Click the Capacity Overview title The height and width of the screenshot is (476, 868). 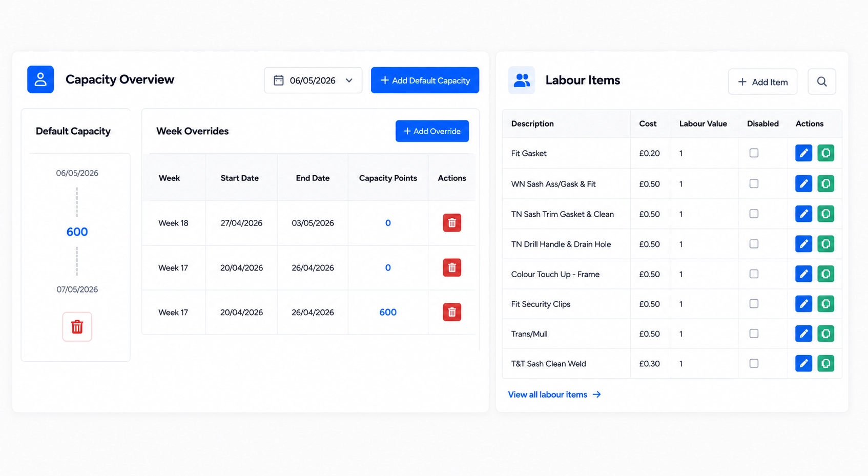click(x=120, y=79)
